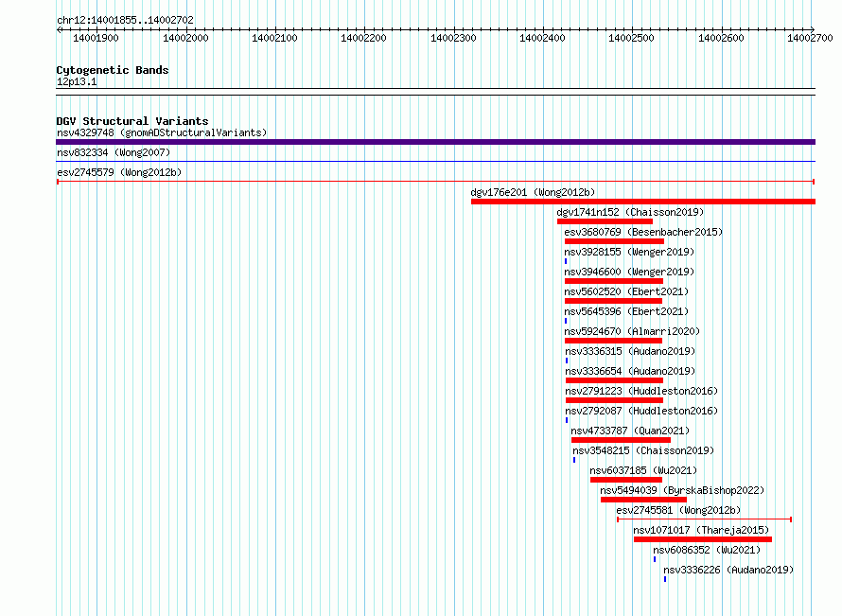Click nsv3336315 (Audano2019) label
This screenshot has height=616, width=842.
tap(630, 351)
